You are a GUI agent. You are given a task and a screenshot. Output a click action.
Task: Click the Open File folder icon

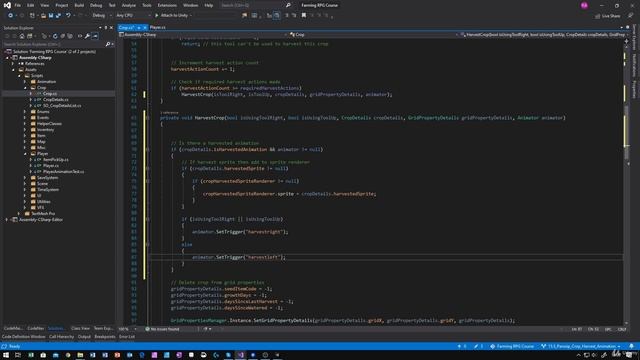[x=43, y=16]
